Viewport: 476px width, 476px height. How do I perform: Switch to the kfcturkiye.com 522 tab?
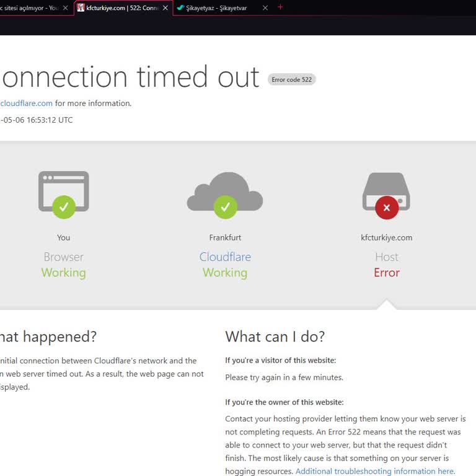point(123,8)
